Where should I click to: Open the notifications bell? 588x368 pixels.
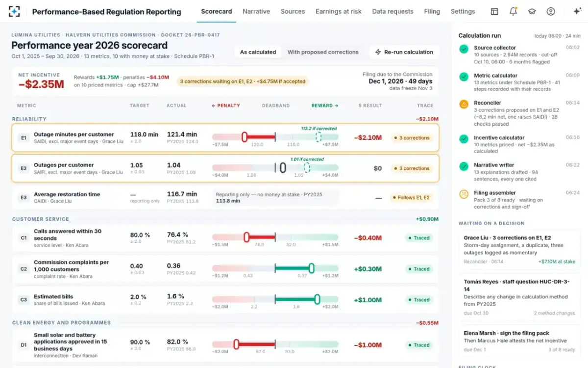(513, 11)
